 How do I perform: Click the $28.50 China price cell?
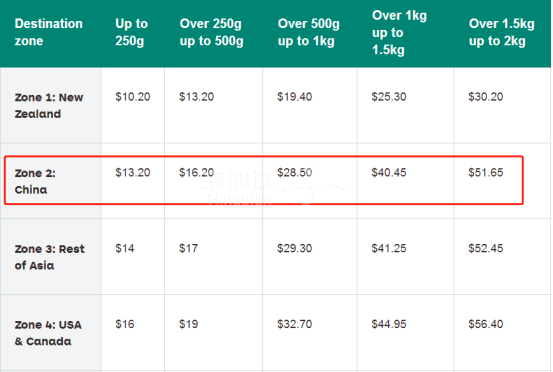[x=294, y=172]
